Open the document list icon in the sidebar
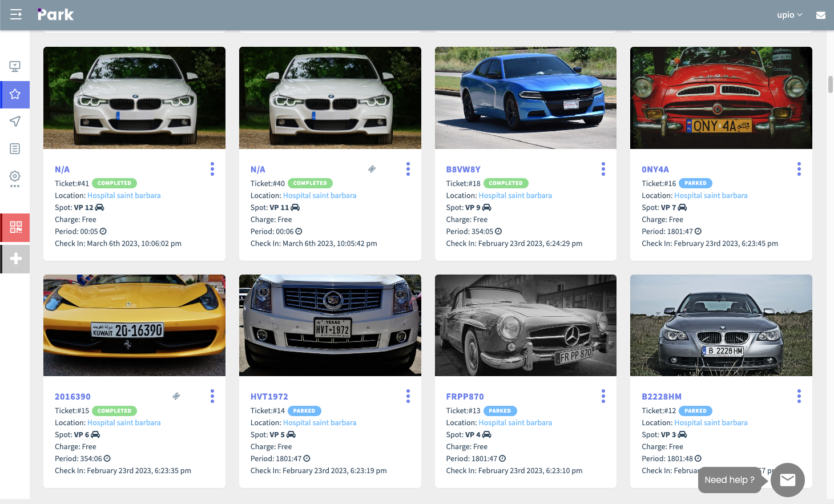 tap(15, 149)
